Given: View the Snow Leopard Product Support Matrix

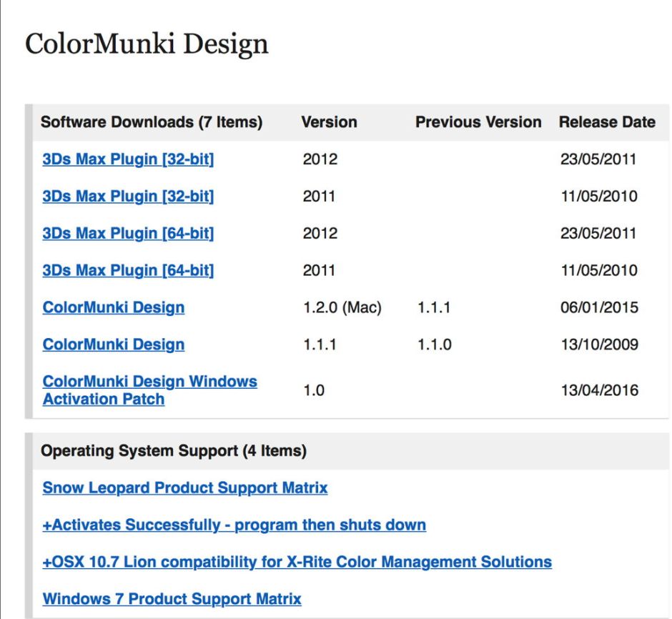Looking at the screenshot, I should click(x=185, y=488).
